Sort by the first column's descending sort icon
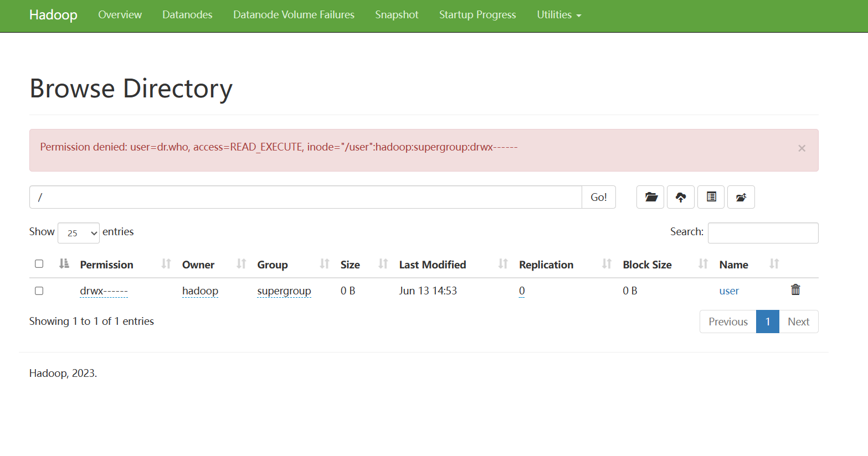The image size is (868, 456). pyautogui.click(x=64, y=264)
